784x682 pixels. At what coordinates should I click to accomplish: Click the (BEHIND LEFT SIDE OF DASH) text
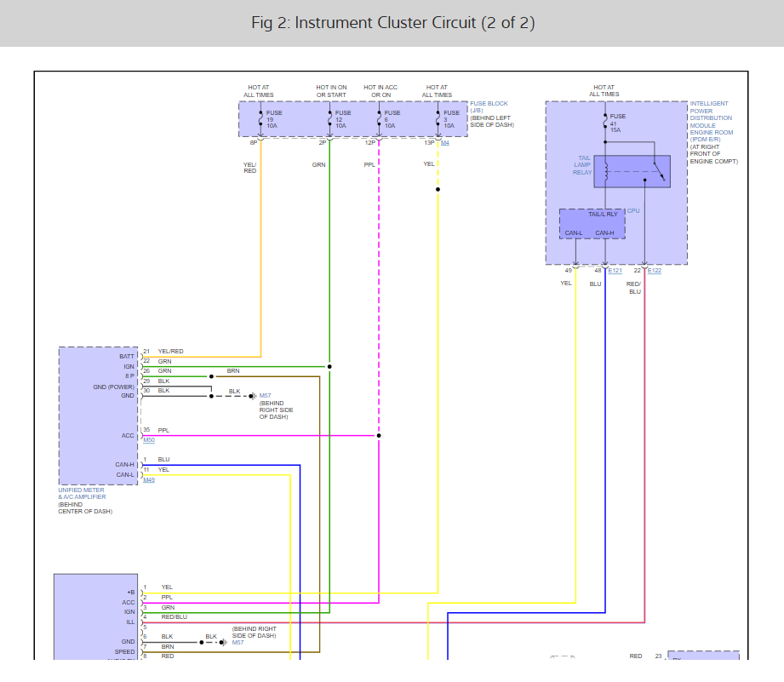coord(492,122)
